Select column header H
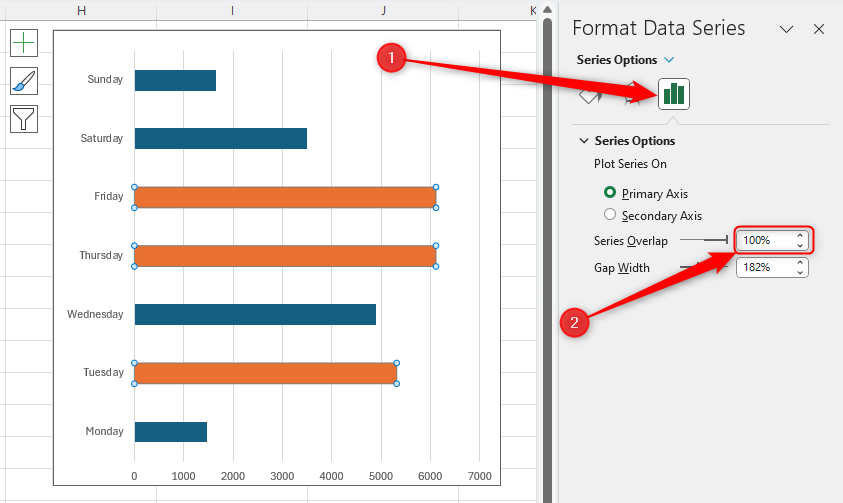This screenshot has height=503, width=843. point(81,10)
